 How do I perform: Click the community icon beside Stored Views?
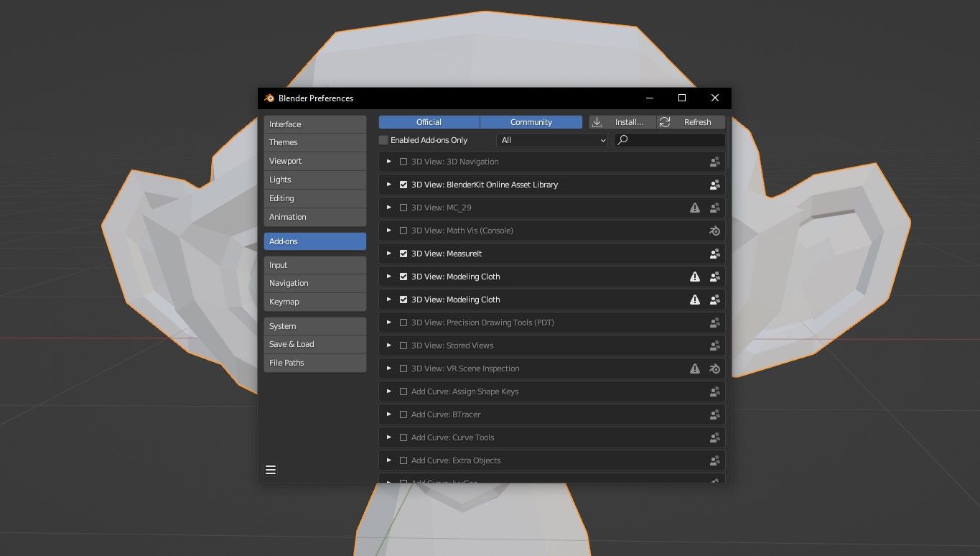point(714,346)
